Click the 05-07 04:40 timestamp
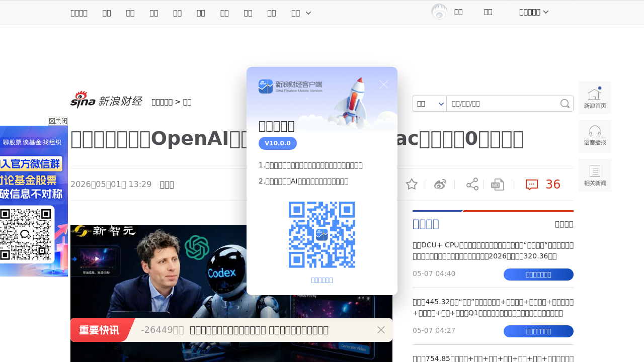Image resolution: width=644 pixels, height=362 pixels. click(x=434, y=274)
